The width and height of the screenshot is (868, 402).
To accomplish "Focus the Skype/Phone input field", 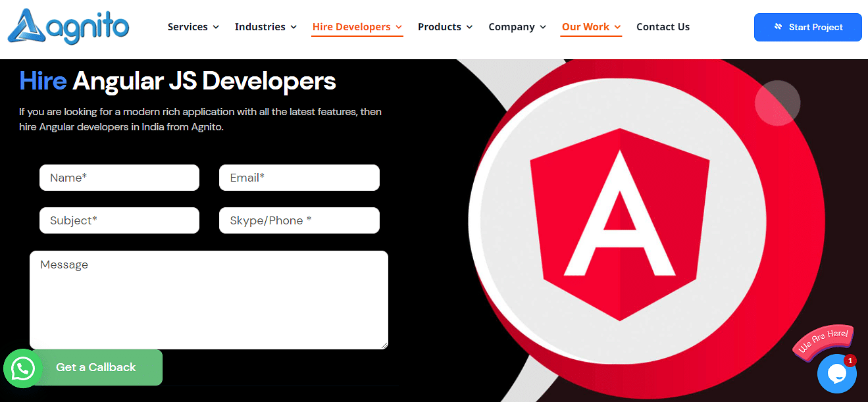I will [x=299, y=220].
